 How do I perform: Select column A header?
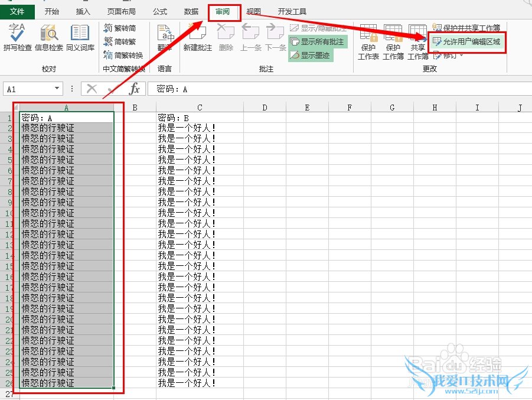[x=67, y=108]
